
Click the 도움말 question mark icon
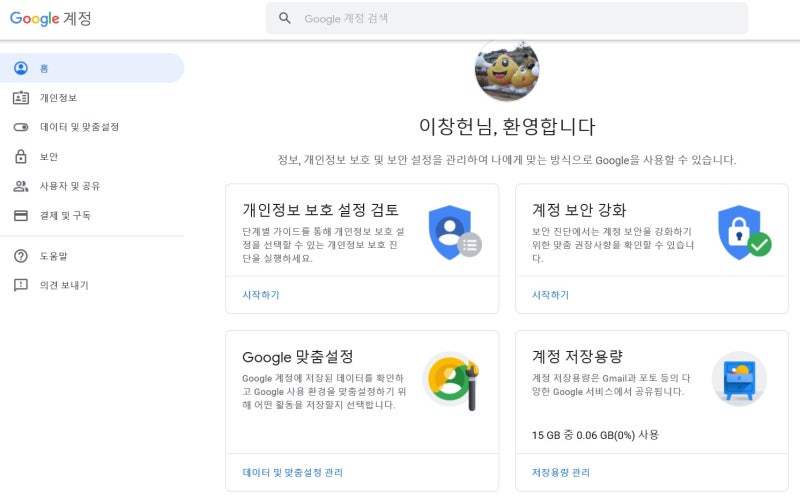(x=21, y=256)
